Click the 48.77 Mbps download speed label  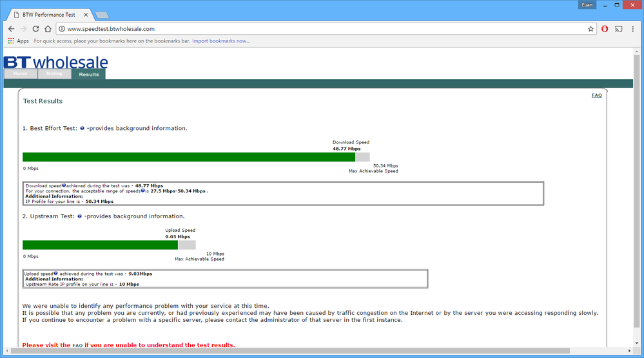point(347,149)
